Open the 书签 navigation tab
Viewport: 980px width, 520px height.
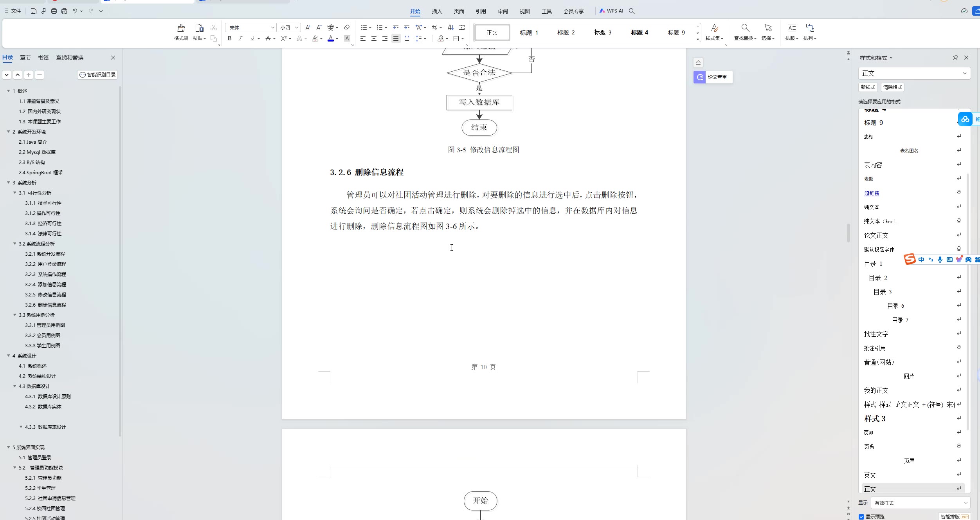pyautogui.click(x=43, y=58)
